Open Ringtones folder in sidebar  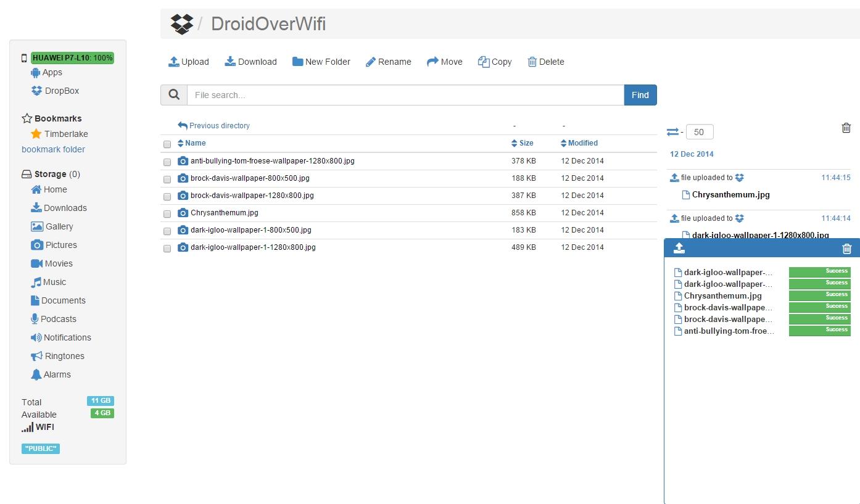click(x=57, y=356)
